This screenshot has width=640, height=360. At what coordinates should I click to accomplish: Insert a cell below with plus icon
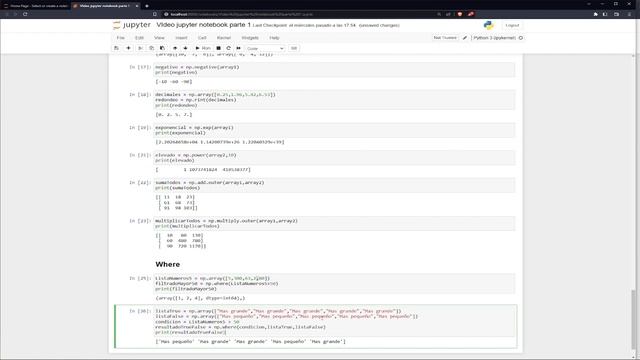128,48
